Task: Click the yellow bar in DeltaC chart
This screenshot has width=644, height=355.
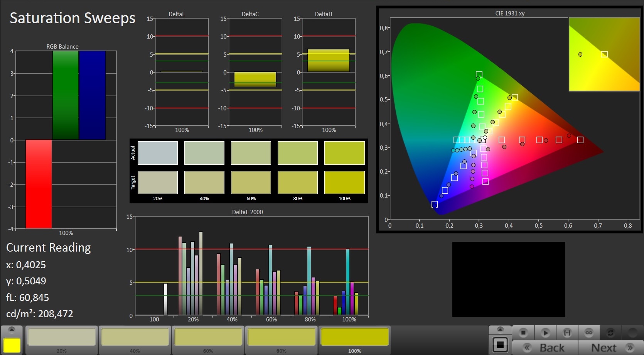Action: [x=255, y=79]
